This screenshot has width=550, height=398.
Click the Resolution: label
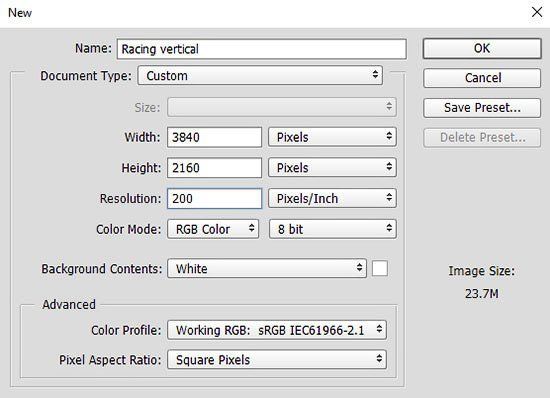[x=130, y=198]
